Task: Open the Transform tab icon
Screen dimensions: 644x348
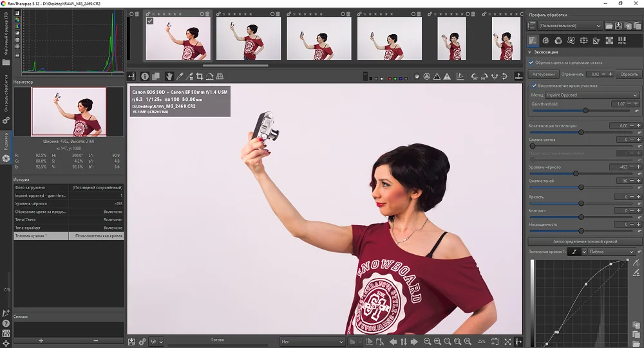Action: point(583,41)
